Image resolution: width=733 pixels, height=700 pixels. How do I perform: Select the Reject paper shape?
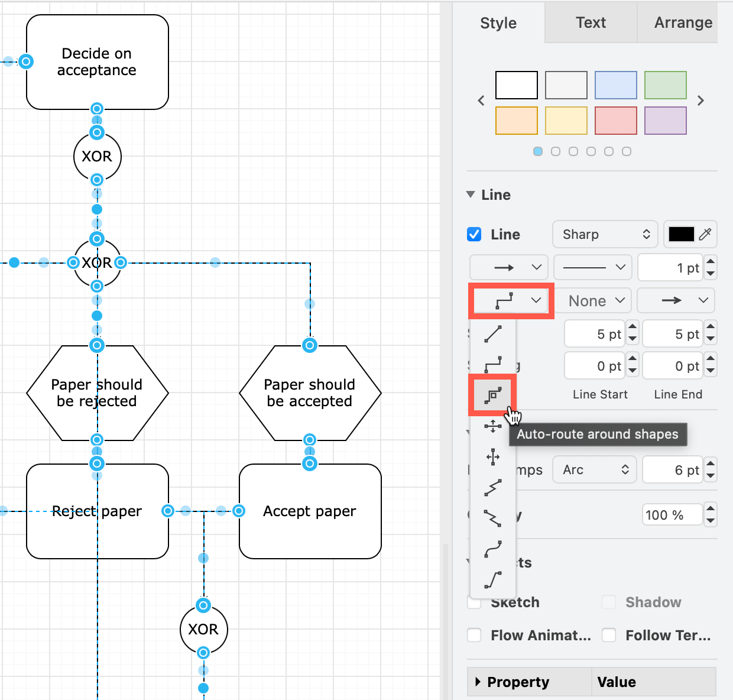click(98, 511)
